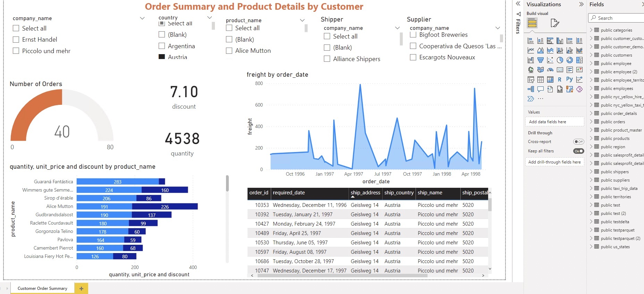Screen dimensions: 644x294
Task: Open the country slicer dropdown arrow
Action: [x=209, y=18]
